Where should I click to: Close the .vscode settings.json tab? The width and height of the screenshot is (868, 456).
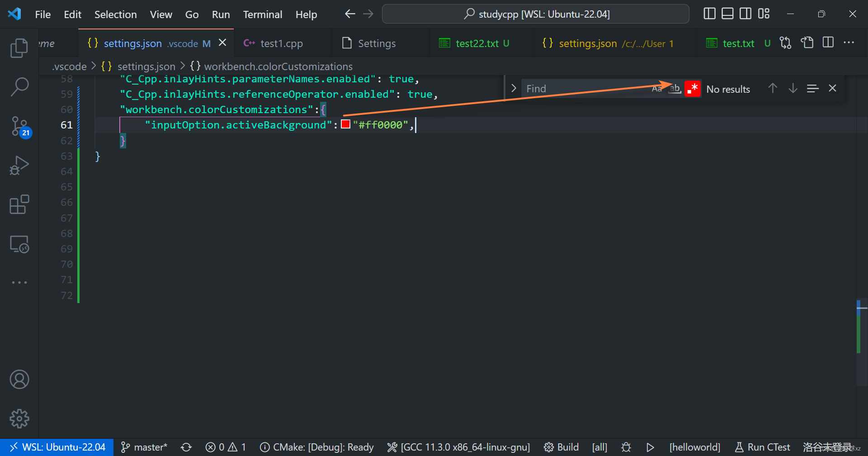pos(222,43)
